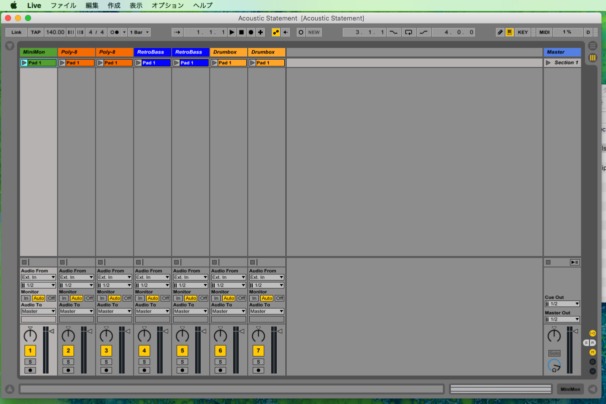This screenshot has width=606, height=404.
Task: Click the KEY map mode button
Action: tap(523, 32)
